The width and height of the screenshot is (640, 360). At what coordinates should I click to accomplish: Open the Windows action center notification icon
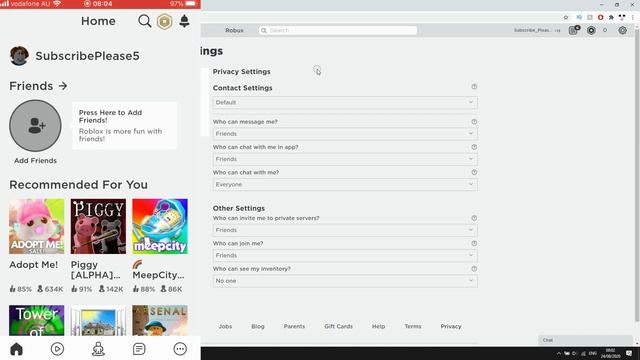coord(629,353)
